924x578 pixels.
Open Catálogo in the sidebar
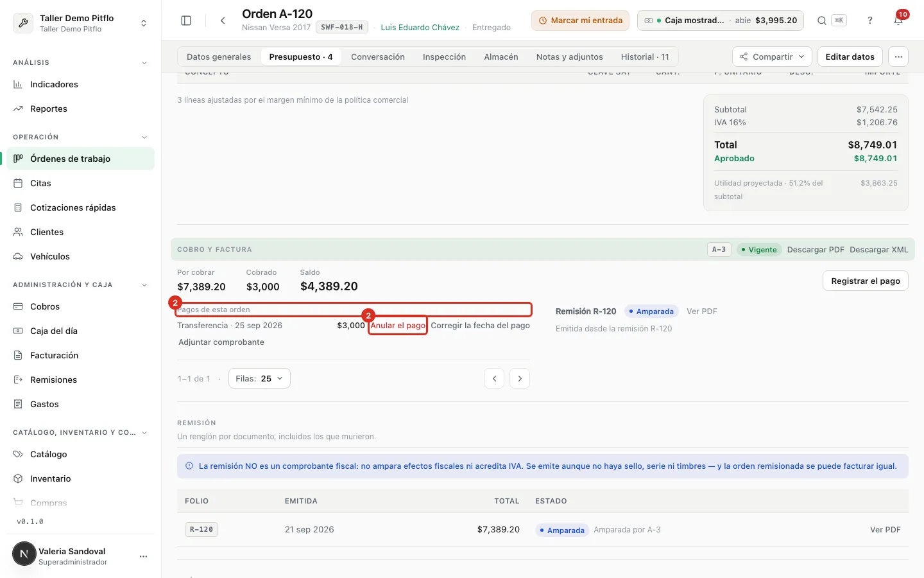[81, 454]
